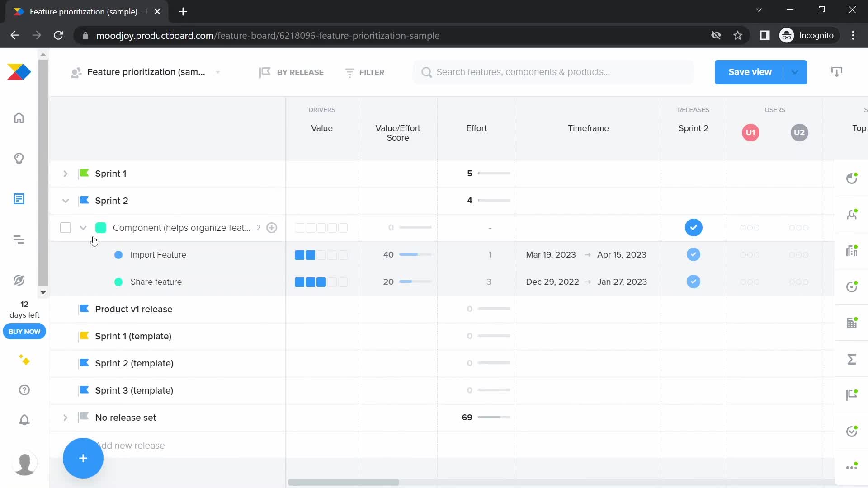868x488 pixels.
Task: Collapse the Sprint 2 release group
Action: 65,201
